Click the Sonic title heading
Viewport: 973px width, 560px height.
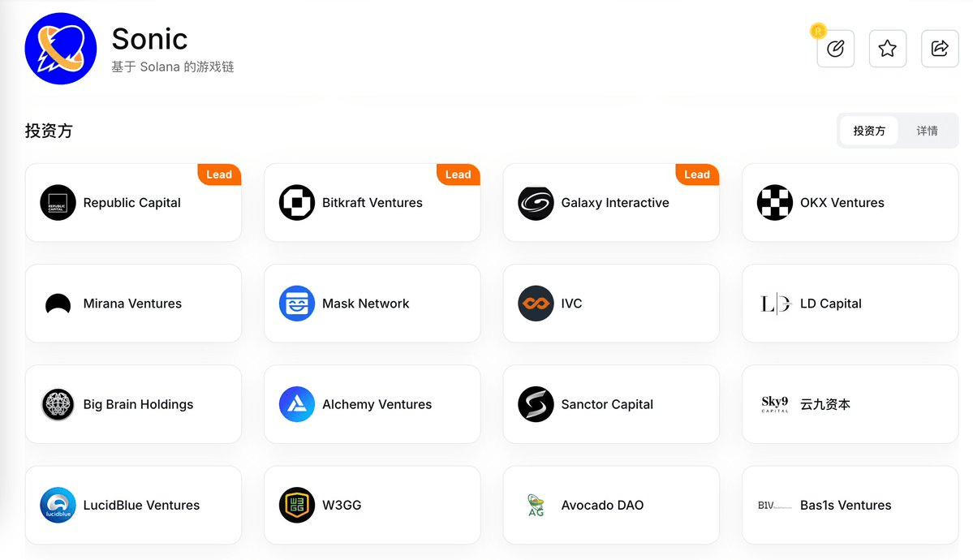tap(149, 39)
